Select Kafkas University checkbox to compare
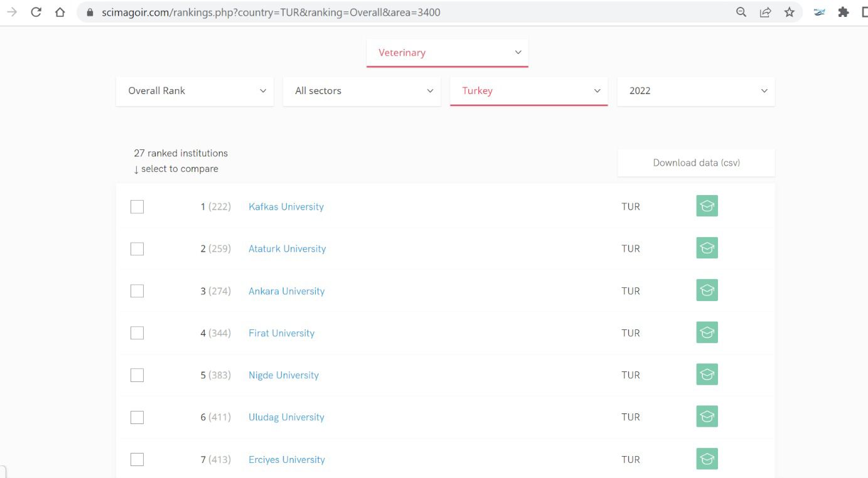The width and height of the screenshot is (868, 478). coord(137,206)
